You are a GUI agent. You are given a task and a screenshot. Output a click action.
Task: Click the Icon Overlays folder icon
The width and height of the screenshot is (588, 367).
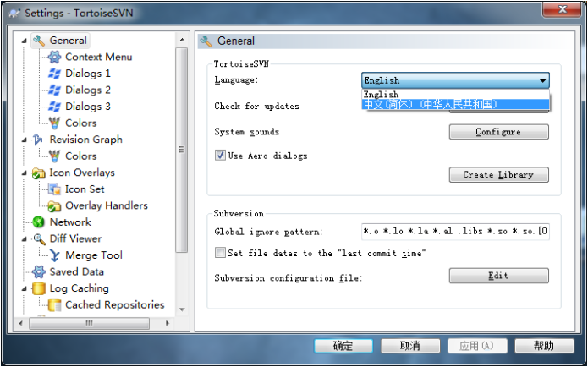[x=38, y=173]
